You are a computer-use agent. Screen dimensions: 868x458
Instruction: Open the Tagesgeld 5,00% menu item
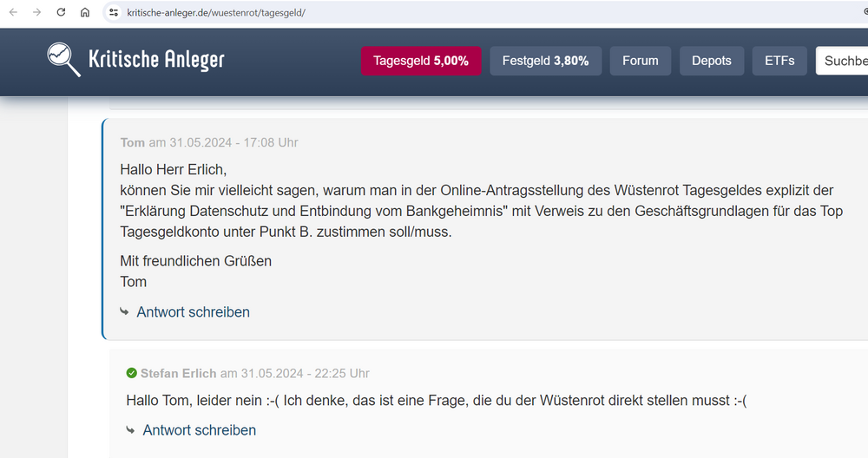421,61
